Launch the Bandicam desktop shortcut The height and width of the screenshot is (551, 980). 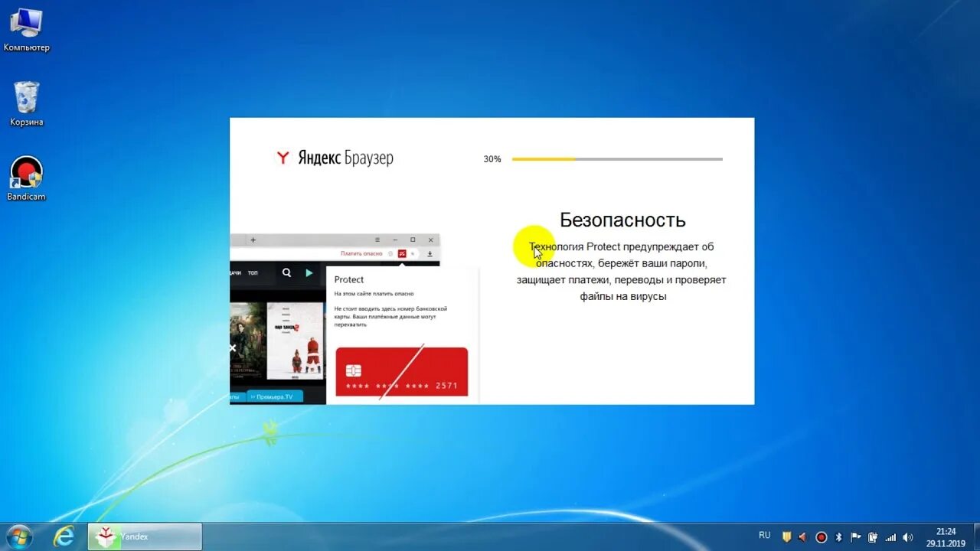point(26,179)
